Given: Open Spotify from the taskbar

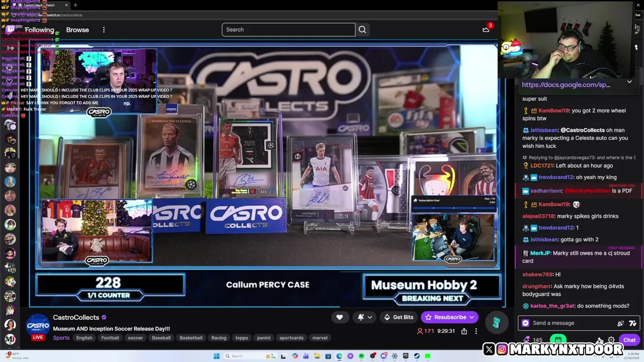Looking at the screenshot, I should (361, 356).
